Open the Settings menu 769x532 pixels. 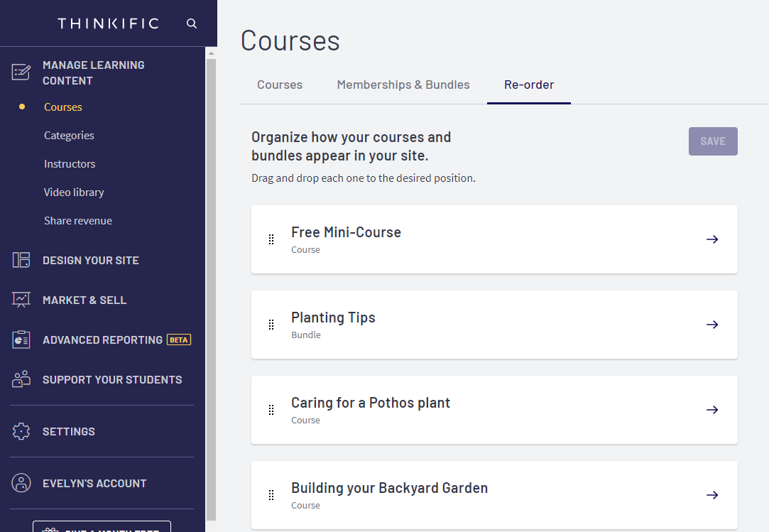coord(69,432)
